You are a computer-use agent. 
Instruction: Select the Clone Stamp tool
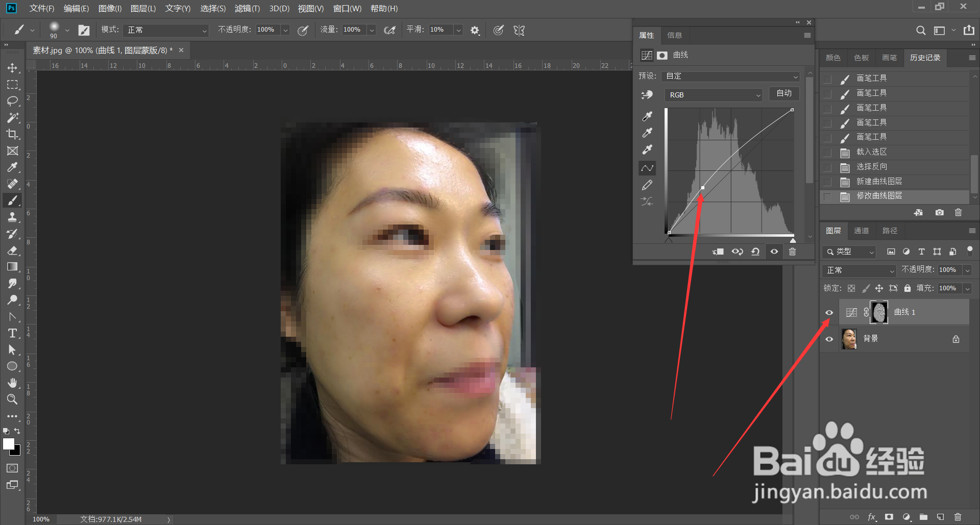point(12,217)
